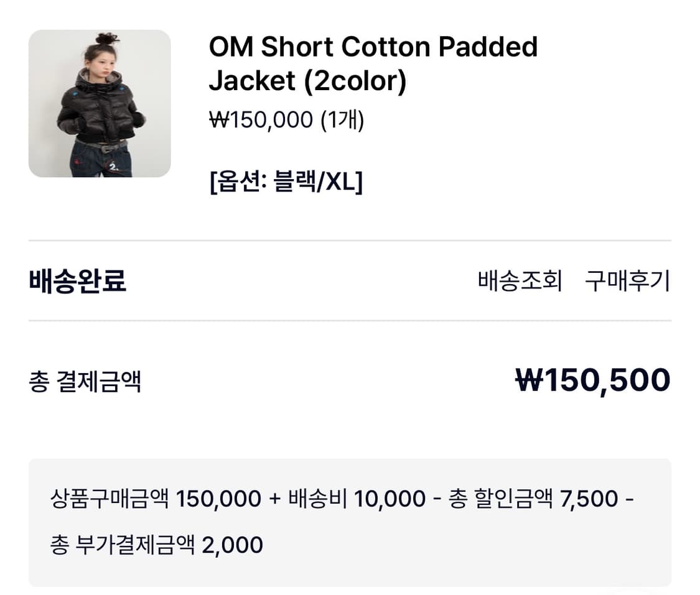
Task: Click the 배송완료 delivery status
Action: (x=78, y=281)
